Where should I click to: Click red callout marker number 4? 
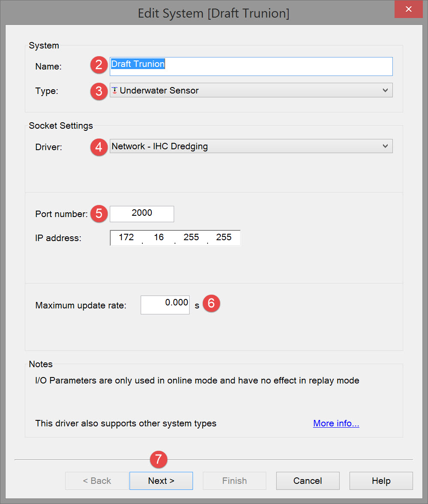coord(99,147)
